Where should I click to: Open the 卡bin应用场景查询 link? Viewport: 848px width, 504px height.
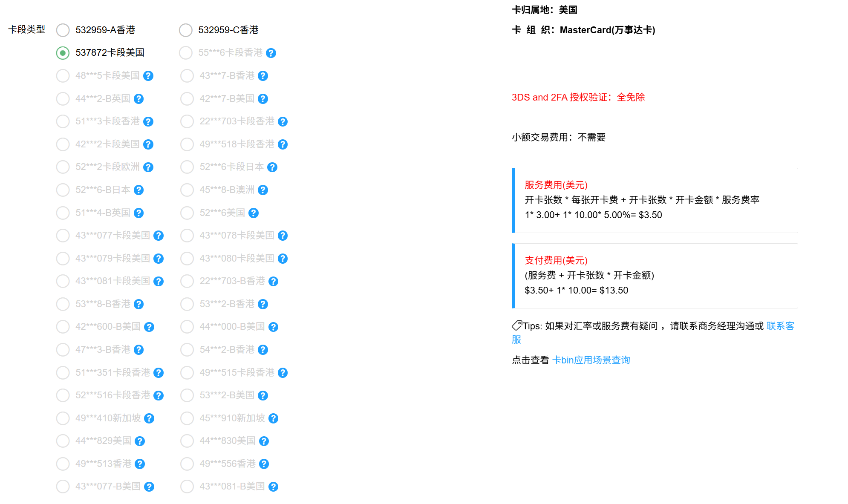tap(591, 360)
